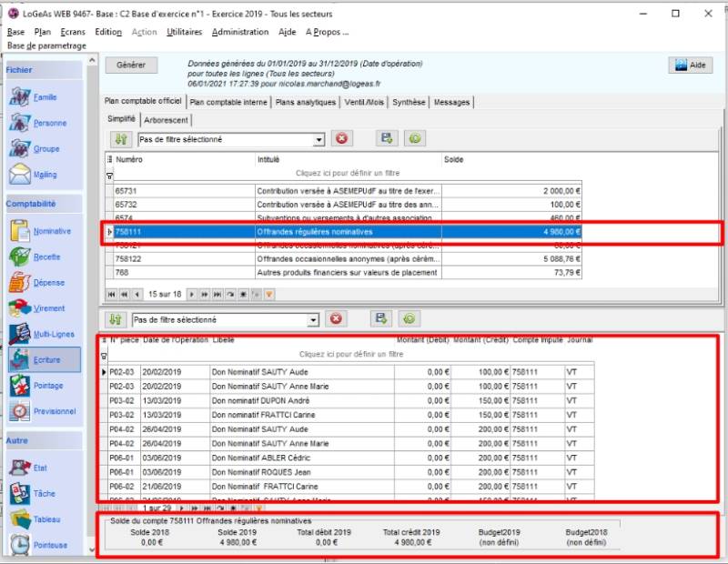Click 'Cliquez ici pour définir un filtre' in lower grid

351,354
